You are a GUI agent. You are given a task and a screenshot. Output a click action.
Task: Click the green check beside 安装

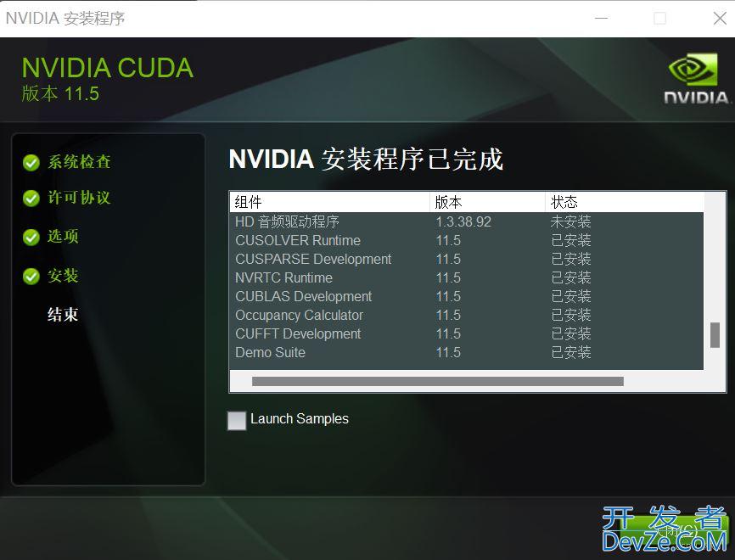click(x=31, y=277)
